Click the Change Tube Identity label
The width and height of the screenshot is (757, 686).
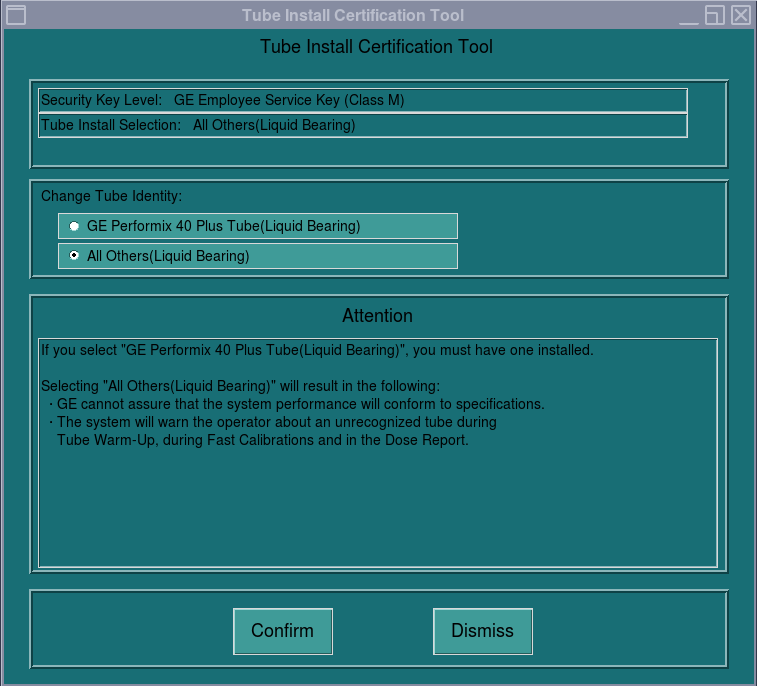tap(111, 195)
